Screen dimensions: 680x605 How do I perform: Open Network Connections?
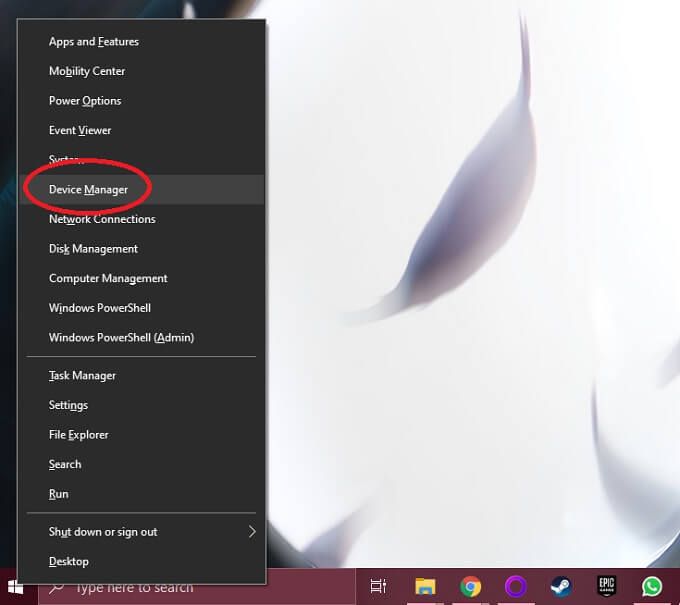tap(141, 219)
